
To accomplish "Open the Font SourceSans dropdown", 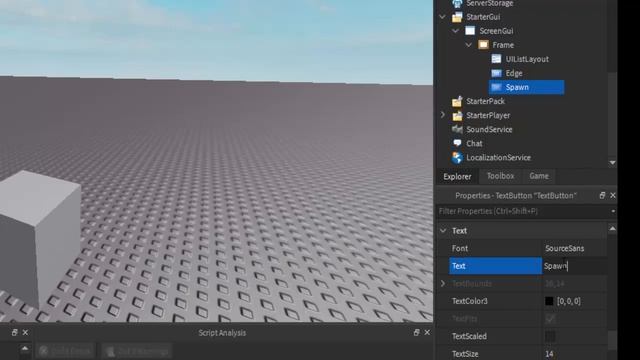I will point(574,248).
